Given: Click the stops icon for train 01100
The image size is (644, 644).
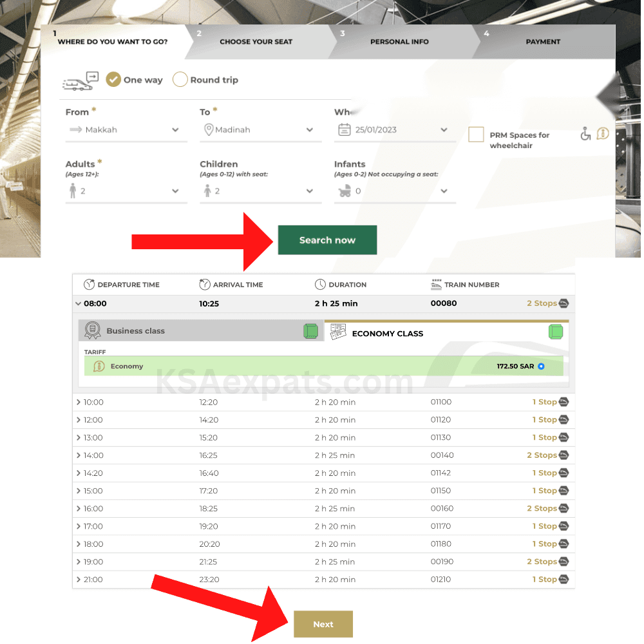Looking at the screenshot, I should point(564,402).
